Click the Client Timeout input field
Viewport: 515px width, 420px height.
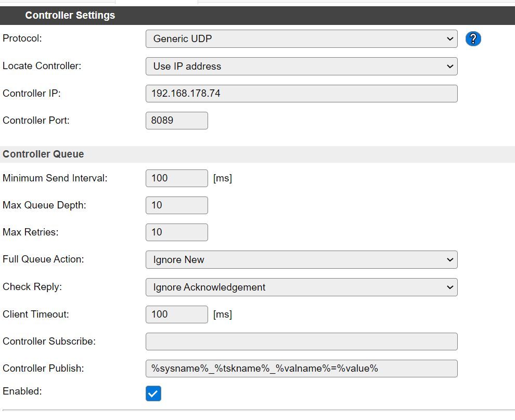(x=176, y=314)
